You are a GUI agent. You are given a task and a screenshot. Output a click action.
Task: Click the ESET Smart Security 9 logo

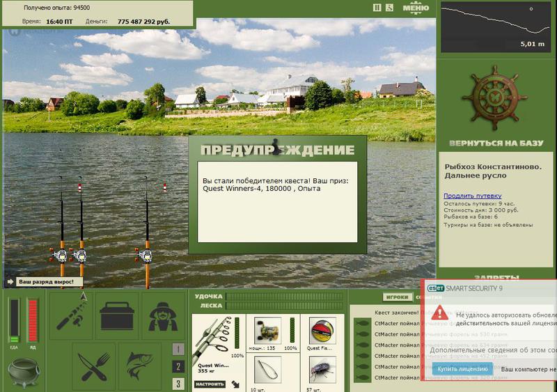465,288
